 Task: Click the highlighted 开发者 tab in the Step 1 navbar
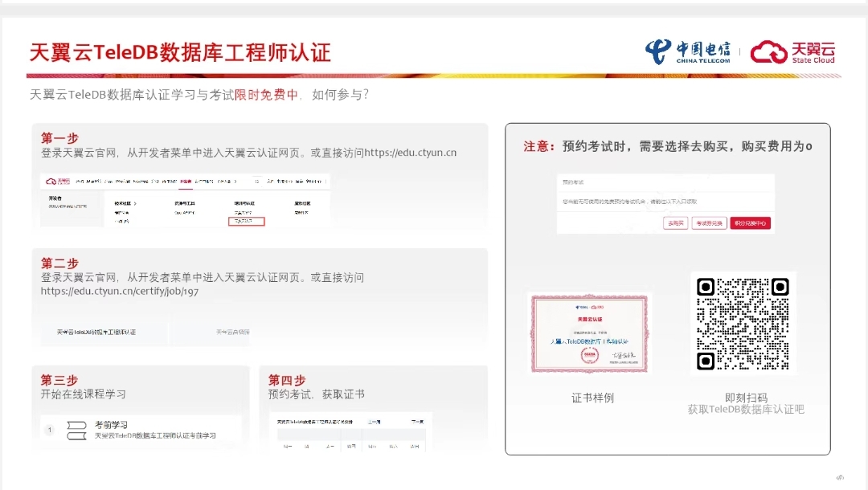[x=186, y=182]
